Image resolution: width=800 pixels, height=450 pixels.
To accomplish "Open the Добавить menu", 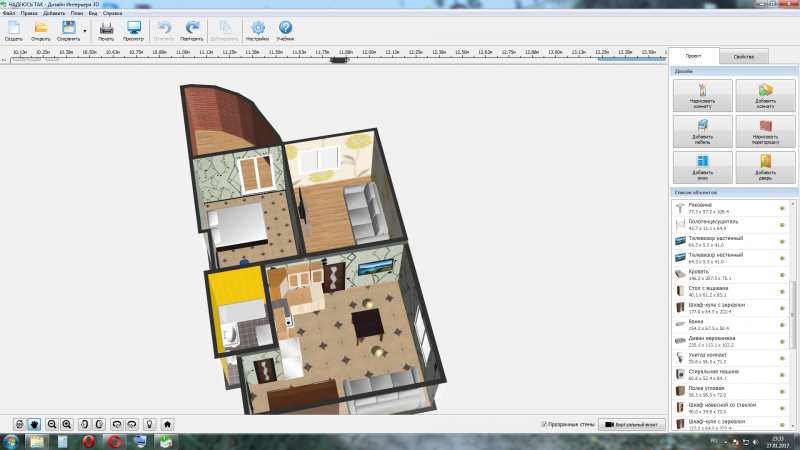I will click(x=55, y=13).
